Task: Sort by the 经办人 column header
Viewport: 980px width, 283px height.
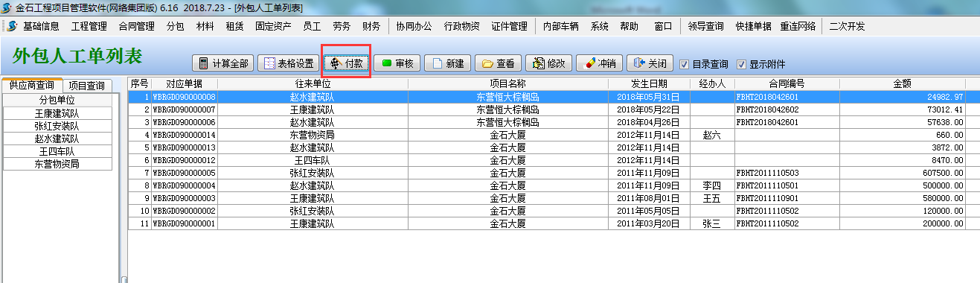Action: click(x=712, y=83)
